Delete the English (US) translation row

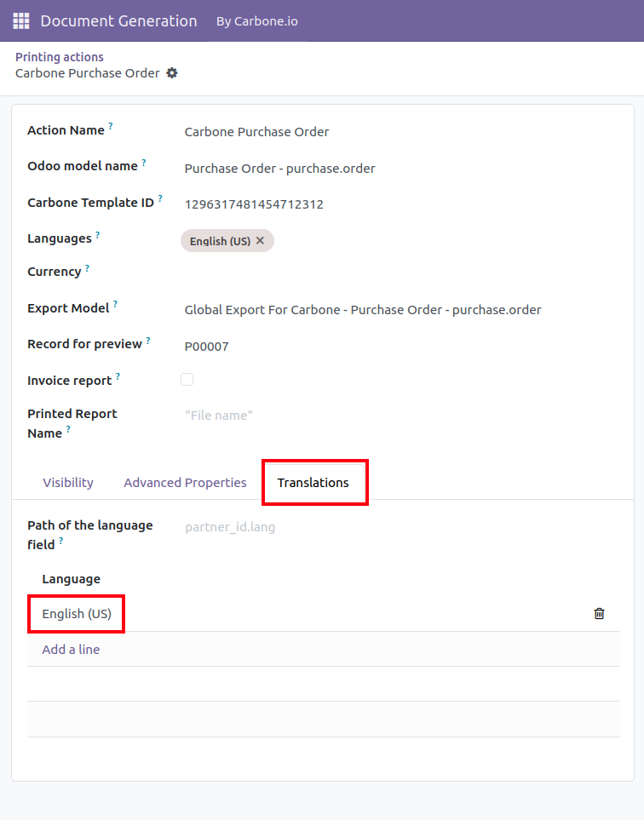[599, 613]
